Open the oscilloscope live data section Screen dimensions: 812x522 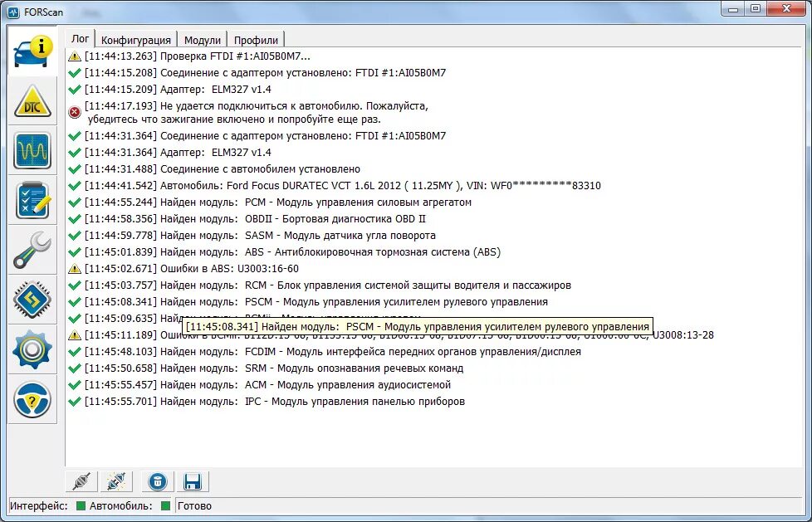[32, 151]
